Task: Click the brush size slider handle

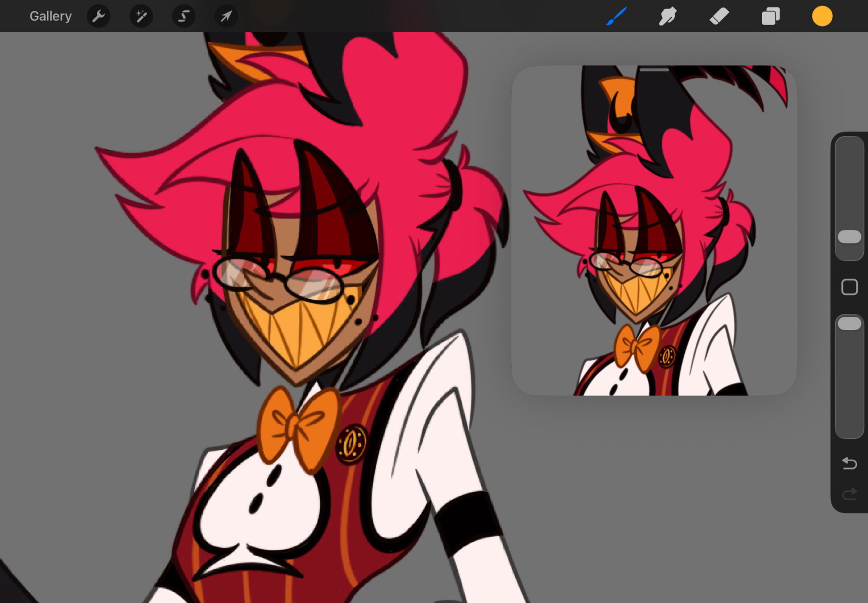Action: [x=849, y=237]
